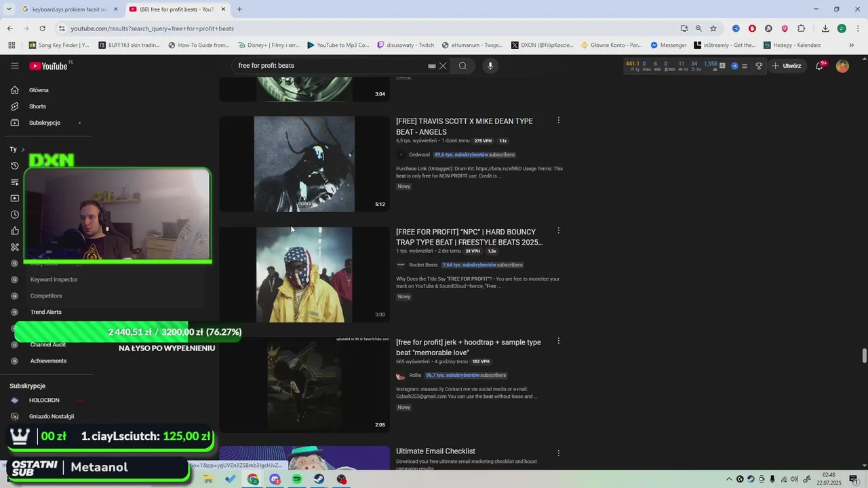Go back in browser history
Viewport: 868px width, 488px height.
pyautogui.click(x=9, y=28)
